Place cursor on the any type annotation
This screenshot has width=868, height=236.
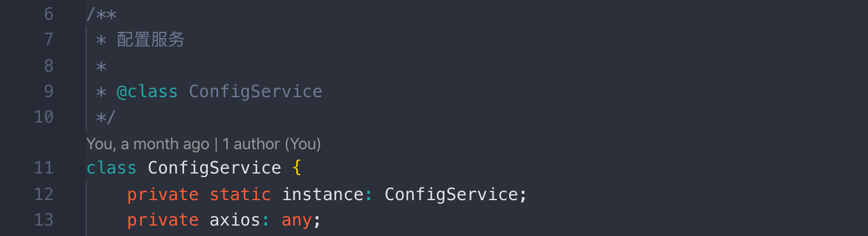tap(297, 220)
